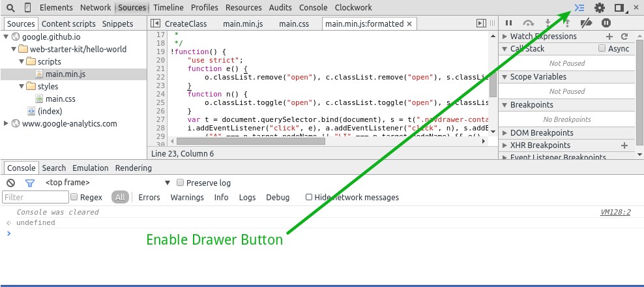The image size is (644, 287).
Task: Filter console by Errors
Action: 149,198
